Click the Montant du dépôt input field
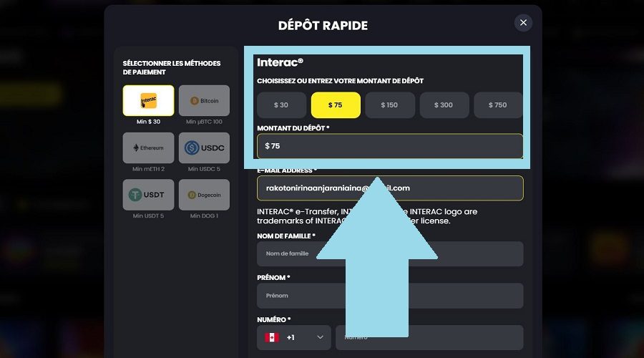644x358 pixels. (x=390, y=146)
